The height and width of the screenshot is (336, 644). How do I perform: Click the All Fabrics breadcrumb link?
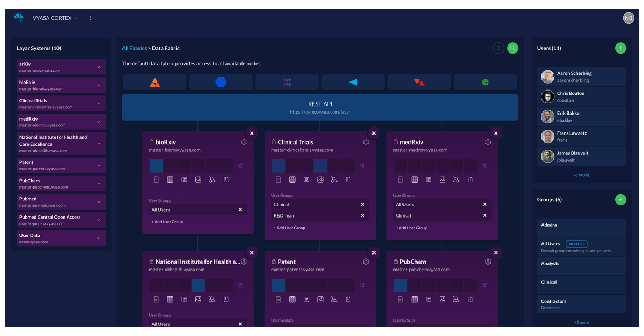[x=134, y=48]
